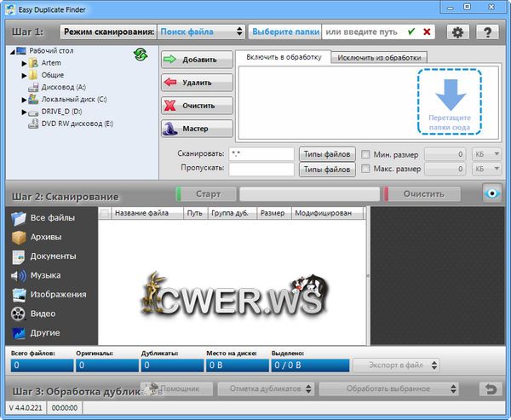Click the green refresh folder tree icon
Screen dimensions: 511x420
tap(141, 54)
